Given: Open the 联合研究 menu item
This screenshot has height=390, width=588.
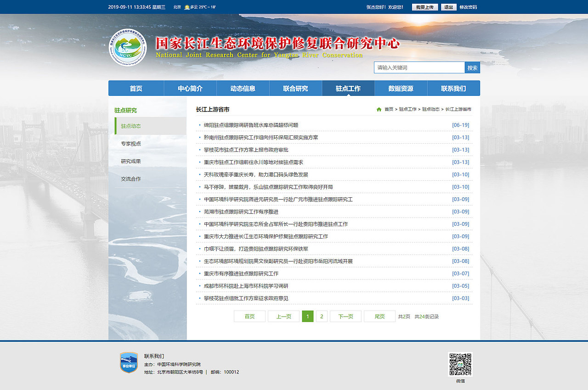Looking at the screenshot, I should tap(295, 88).
